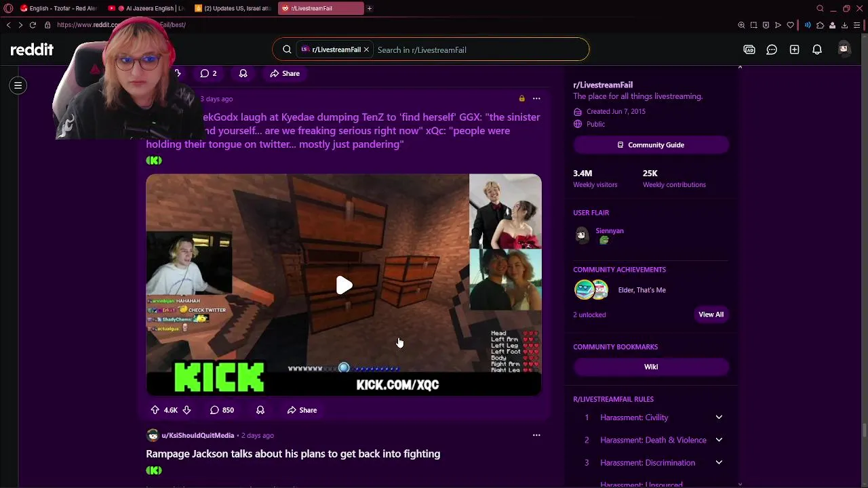The image size is (868, 488).
Task: Expand the left sidebar hamburger menu
Action: [18, 85]
